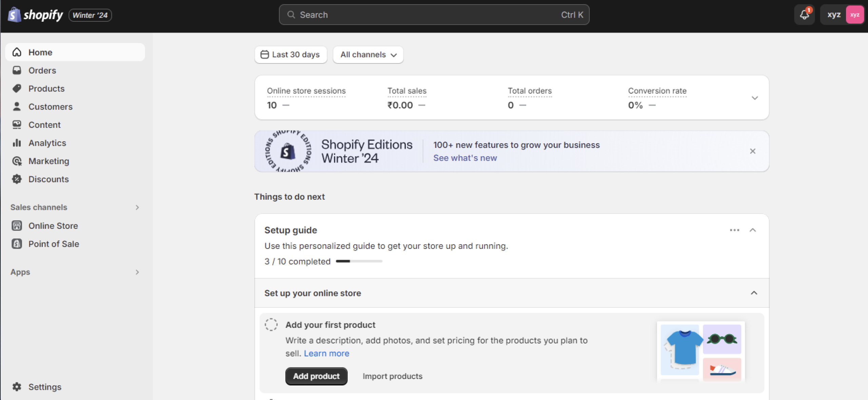This screenshot has width=868, height=400.
Task: Click the Add your first product heading
Action: [x=330, y=325]
